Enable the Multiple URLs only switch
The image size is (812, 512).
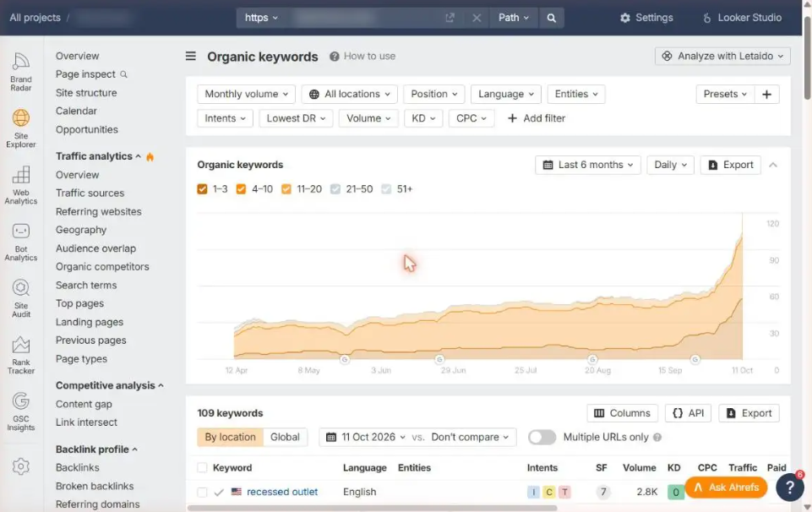point(542,437)
